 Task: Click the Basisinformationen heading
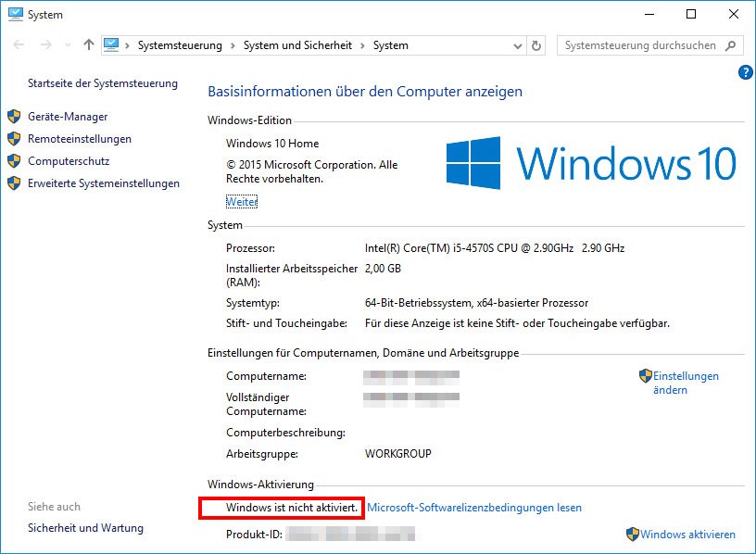(365, 92)
